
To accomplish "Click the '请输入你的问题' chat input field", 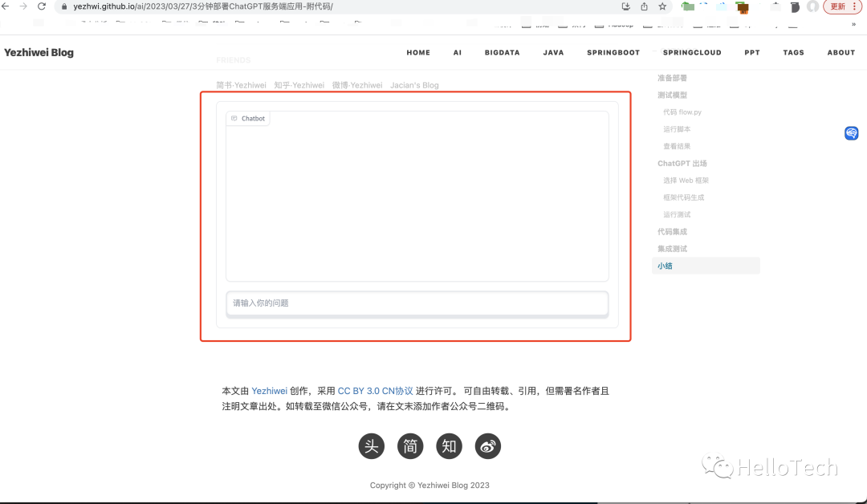I will click(x=417, y=303).
